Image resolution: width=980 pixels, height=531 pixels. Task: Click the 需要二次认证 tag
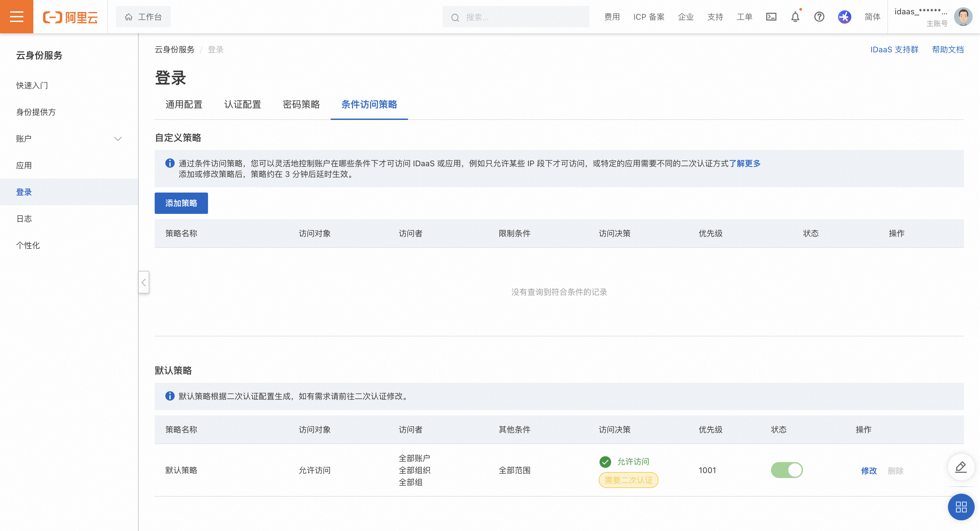pyautogui.click(x=628, y=480)
